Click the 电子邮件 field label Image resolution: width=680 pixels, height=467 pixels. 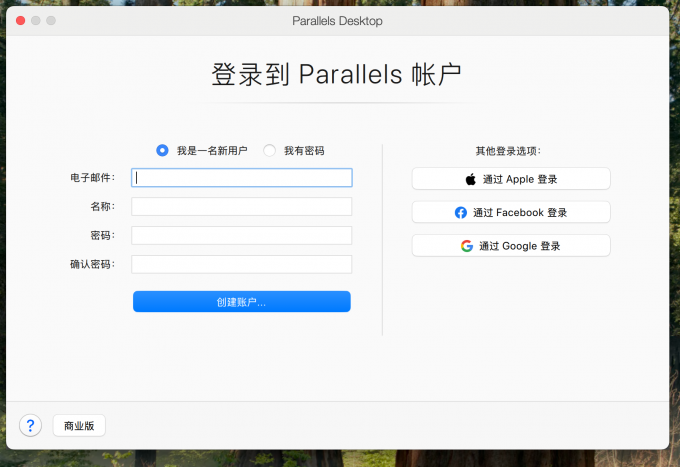tap(92, 178)
